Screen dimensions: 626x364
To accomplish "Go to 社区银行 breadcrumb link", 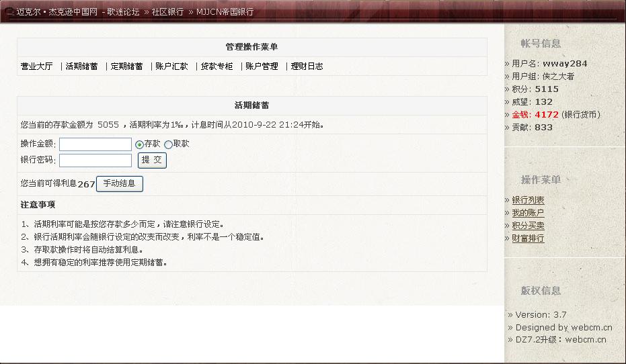I will tap(167, 12).
